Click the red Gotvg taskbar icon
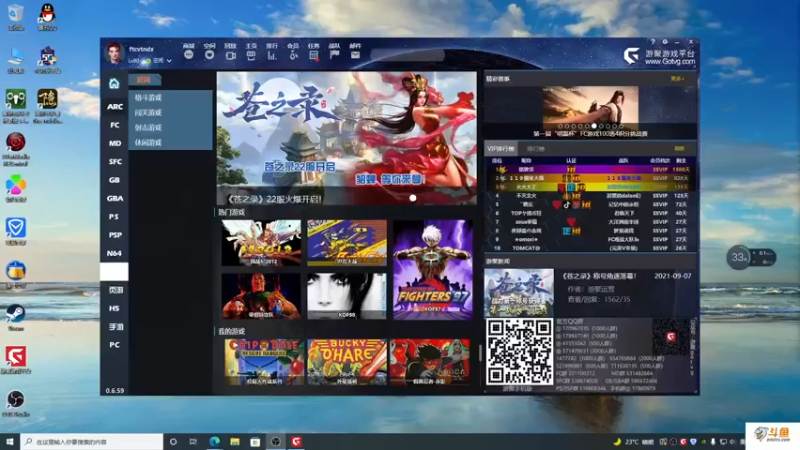 click(296, 442)
